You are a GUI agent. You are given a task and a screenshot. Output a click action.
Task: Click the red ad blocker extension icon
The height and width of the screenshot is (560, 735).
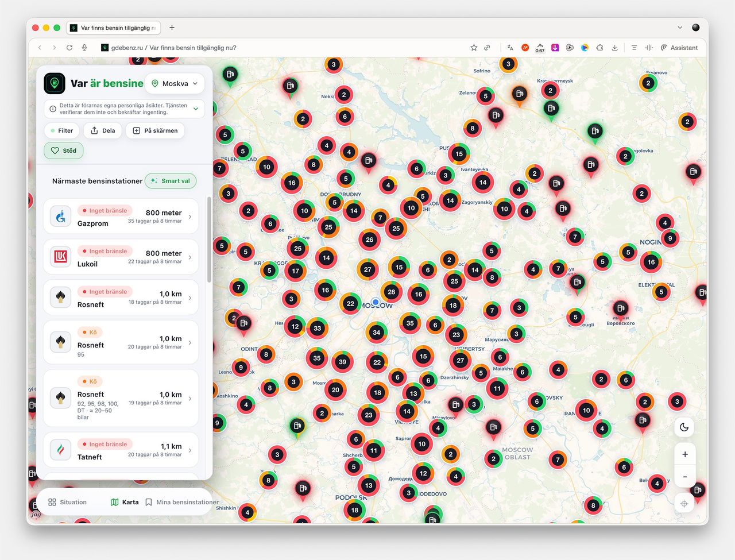525,48
